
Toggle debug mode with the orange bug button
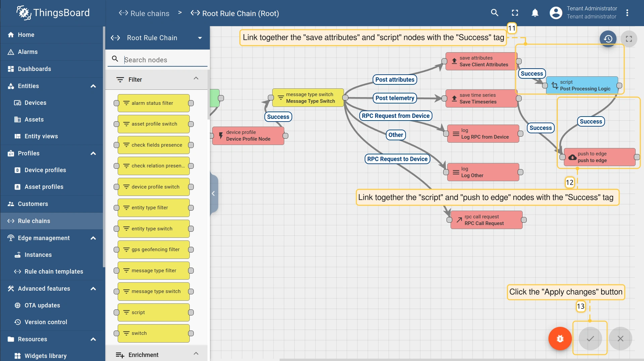tap(560, 339)
